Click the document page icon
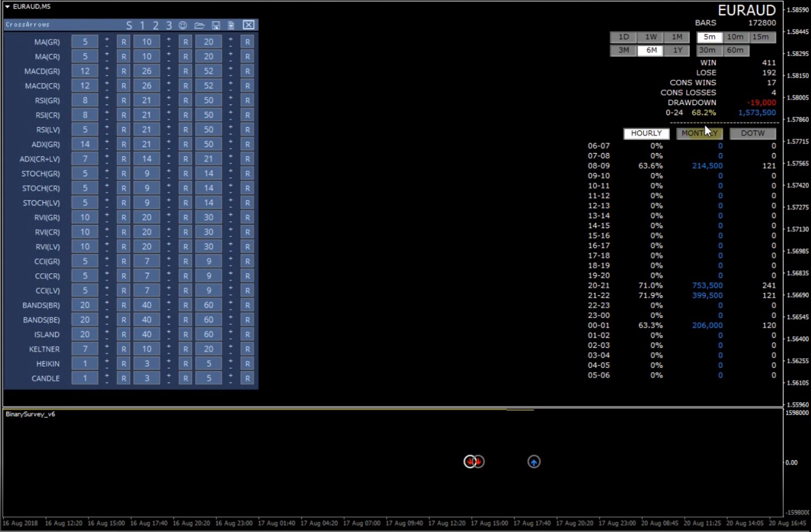The image size is (811, 532). [x=231, y=25]
